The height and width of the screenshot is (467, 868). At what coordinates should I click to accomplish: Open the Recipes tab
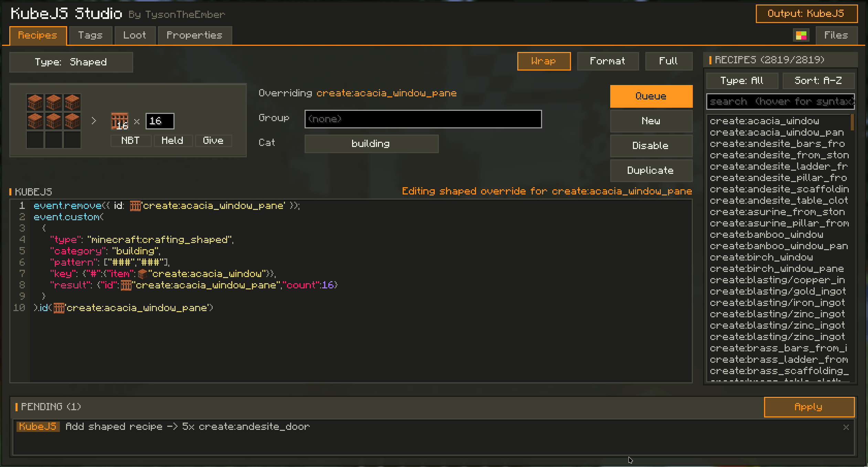pyautogui.click(x=38, y=35)
